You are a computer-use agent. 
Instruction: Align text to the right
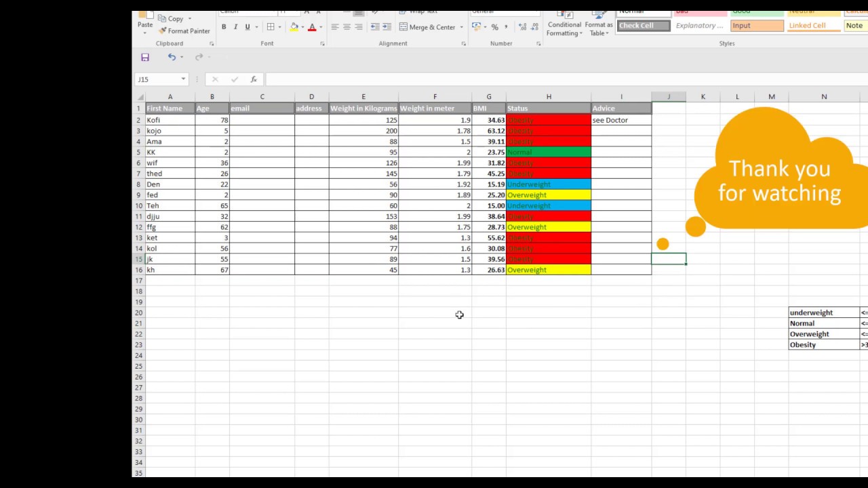coord(359,27)
